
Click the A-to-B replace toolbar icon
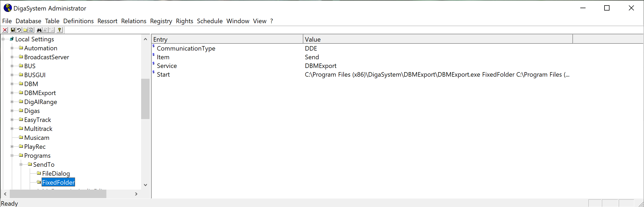(x=51, y=30)
